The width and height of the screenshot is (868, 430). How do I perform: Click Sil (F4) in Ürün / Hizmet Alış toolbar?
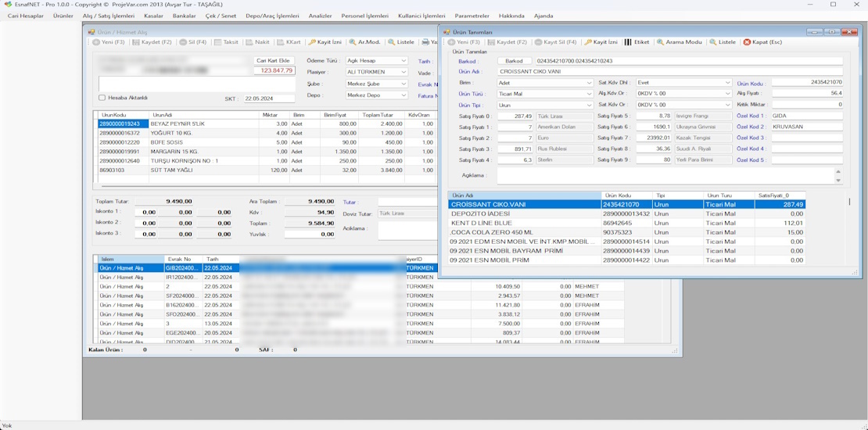pos(193,42)
